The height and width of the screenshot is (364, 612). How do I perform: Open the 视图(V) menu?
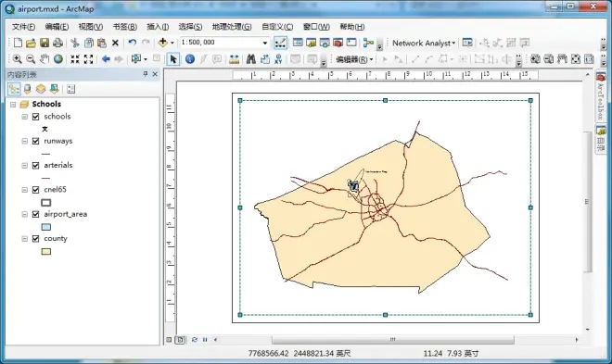(91, 27)
